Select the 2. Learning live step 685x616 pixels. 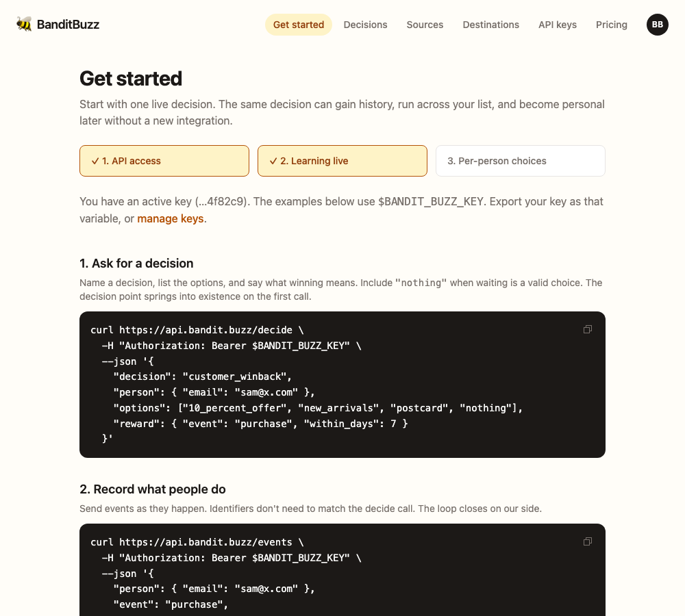tap(342, 161)
